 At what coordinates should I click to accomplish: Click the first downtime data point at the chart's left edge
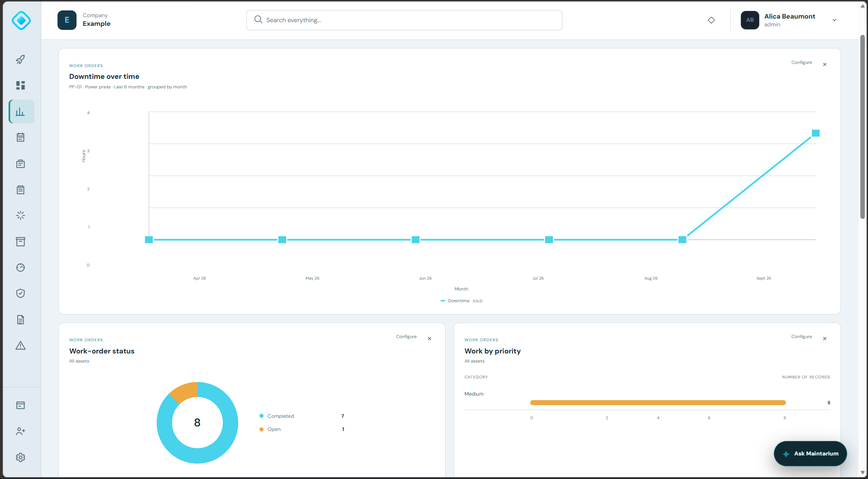(x=149, y=240)
